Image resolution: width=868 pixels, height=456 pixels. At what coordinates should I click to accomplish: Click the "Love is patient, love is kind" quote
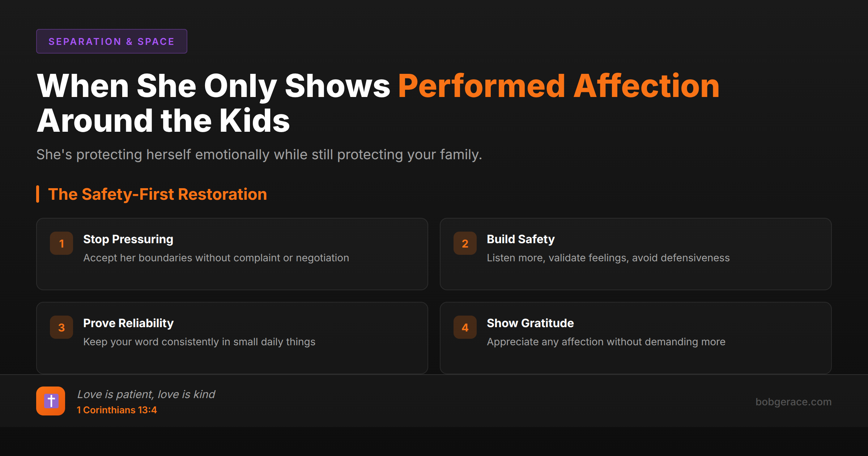146,394
